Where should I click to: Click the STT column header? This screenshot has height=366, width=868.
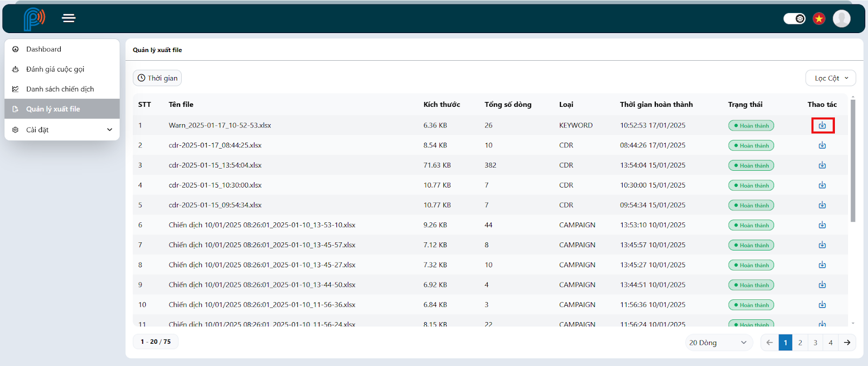[x=144, y=105]
